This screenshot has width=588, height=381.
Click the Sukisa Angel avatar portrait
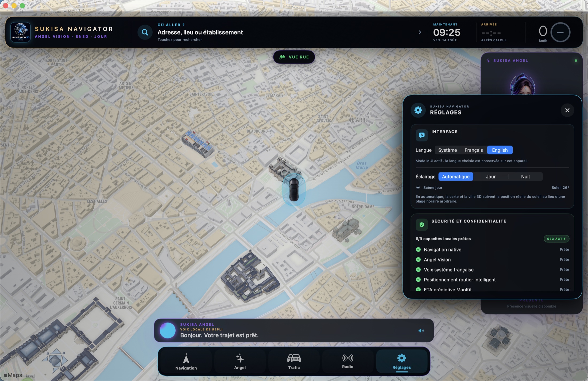click(523, 84)
